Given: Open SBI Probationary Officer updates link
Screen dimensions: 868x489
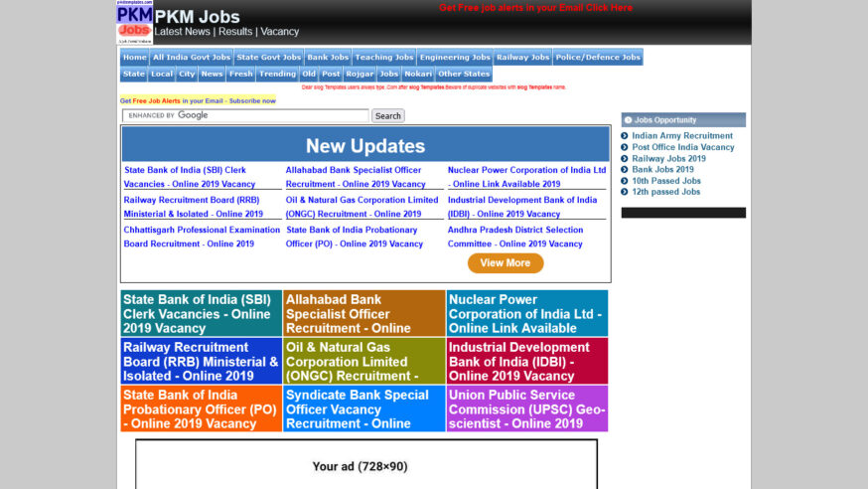Looking at the screenshot, I should click(x=355, y=237).
